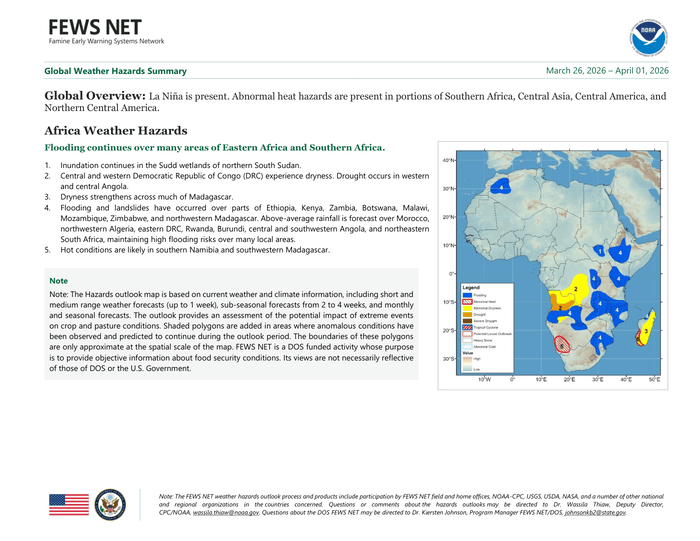Select the orange Drought legend swatch
Image resolution: width=700 pixels, height=541 pixels.
(x=467, y=313)
